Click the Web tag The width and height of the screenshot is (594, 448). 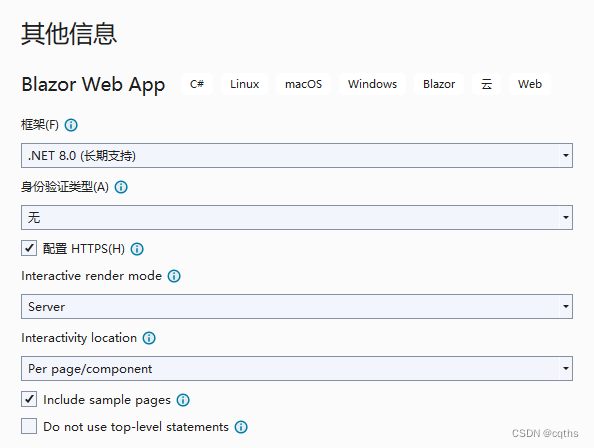pyautogui.click(x=530, y=84)
